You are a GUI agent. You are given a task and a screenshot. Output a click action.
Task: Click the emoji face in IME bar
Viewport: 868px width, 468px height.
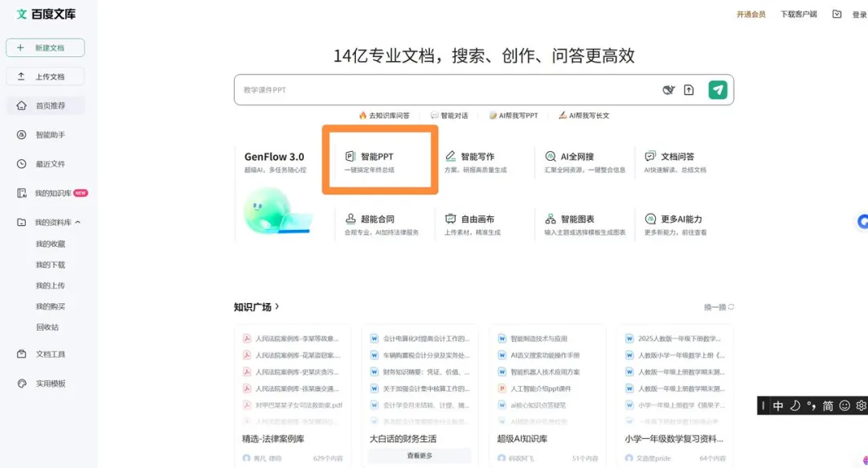(845, 406)
